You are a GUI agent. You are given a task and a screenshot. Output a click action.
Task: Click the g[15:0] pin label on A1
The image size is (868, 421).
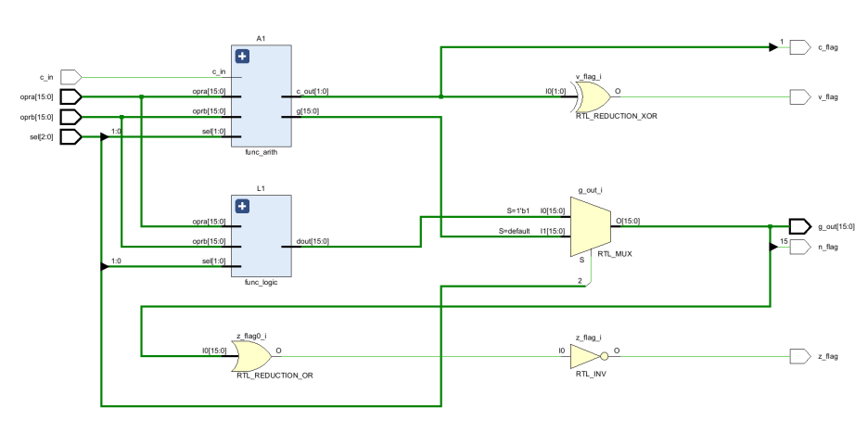pos(307,111)
